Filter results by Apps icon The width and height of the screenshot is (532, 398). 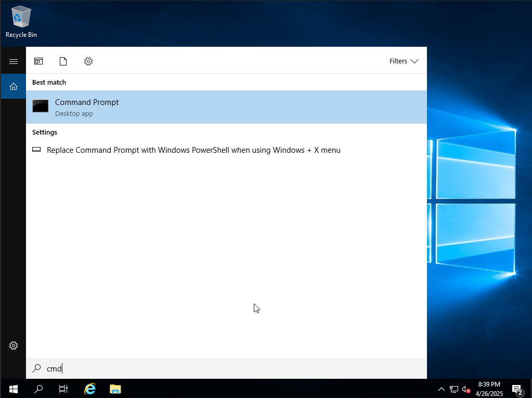point(38,61)
